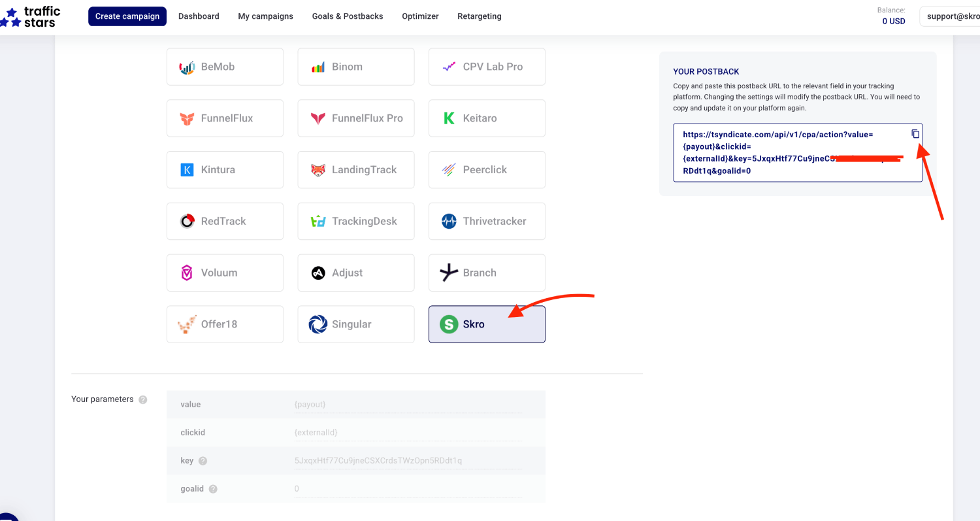The image size is (980, 521).
Task: Click the Thrivetracker pulse logo icon
Action: pos(449,221)
